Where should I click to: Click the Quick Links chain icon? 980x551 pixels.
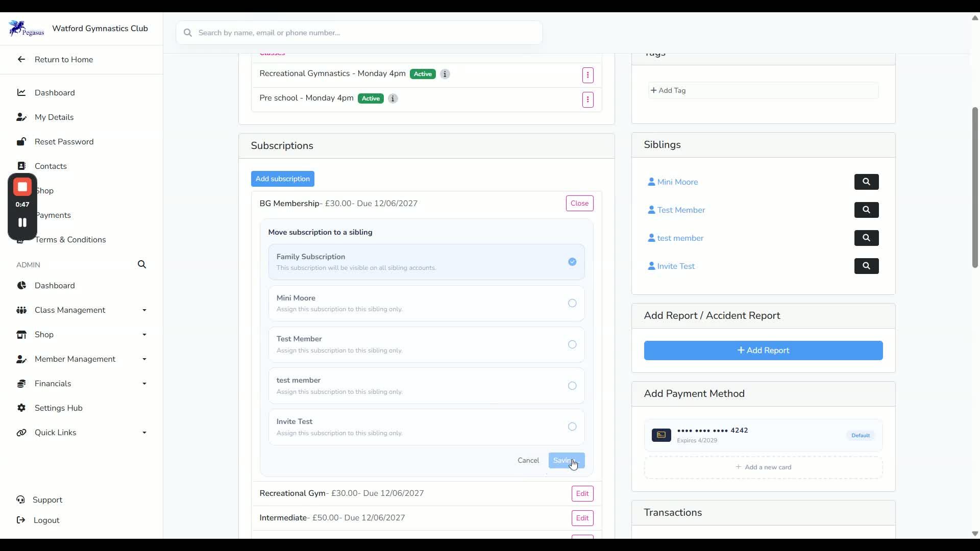21,432
